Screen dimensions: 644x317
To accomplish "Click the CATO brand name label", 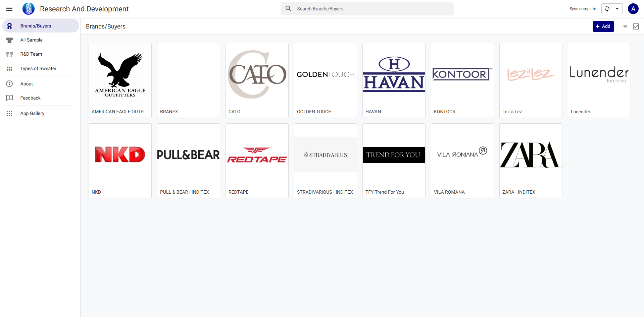I will pos(234,112).
